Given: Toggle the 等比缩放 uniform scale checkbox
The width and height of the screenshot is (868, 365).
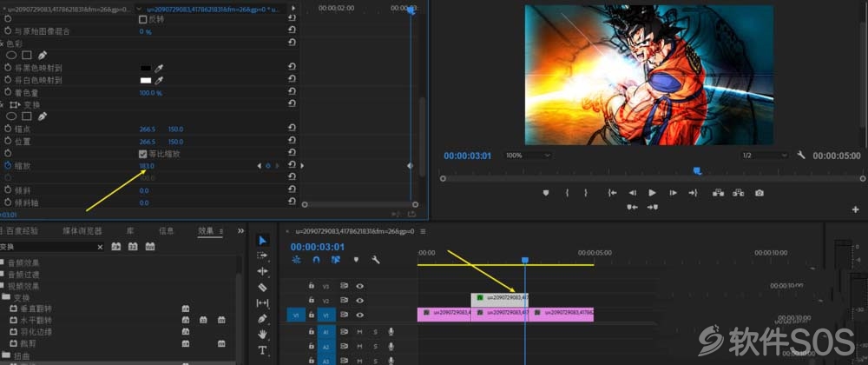Looking at the screenshot, I should point(142,154).
